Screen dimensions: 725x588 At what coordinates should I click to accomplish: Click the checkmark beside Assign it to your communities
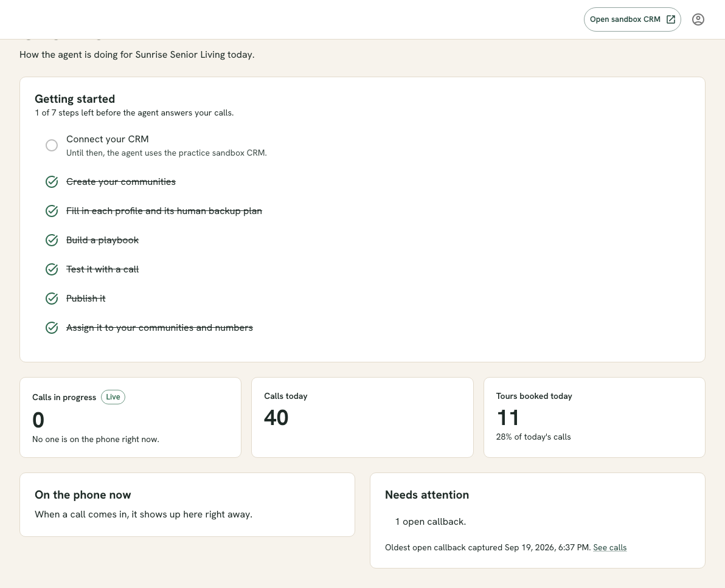[52, 327]
